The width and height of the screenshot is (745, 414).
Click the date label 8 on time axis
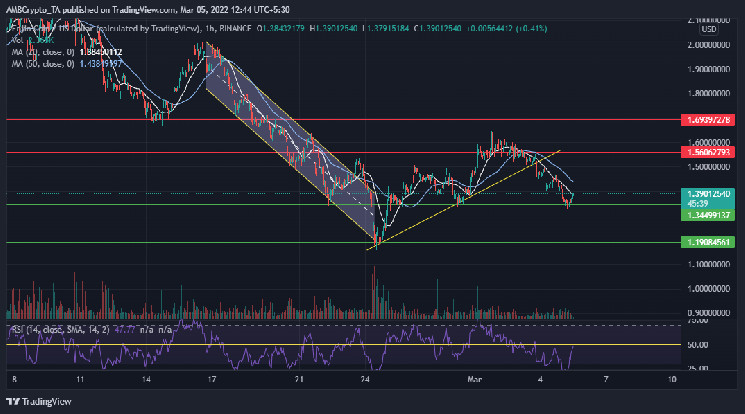coord(14,379)
